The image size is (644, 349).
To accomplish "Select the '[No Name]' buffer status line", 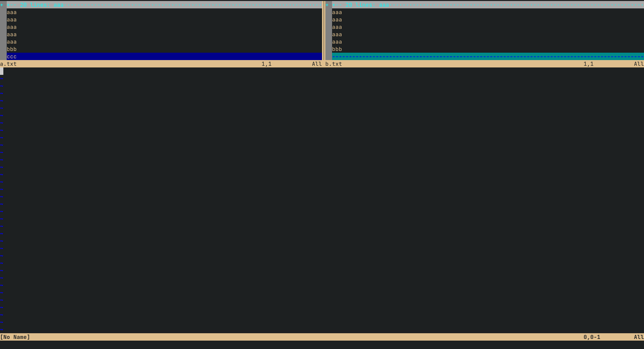I will (15, 337).
